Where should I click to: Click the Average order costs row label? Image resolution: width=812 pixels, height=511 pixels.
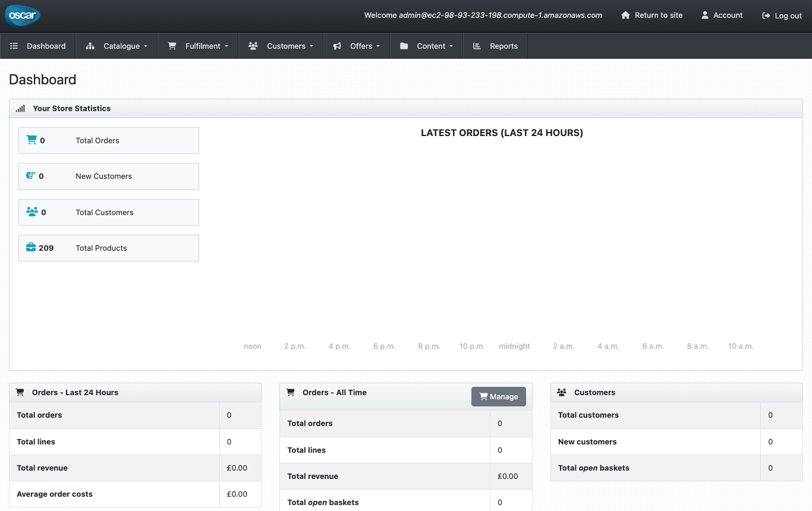(55, 494)
